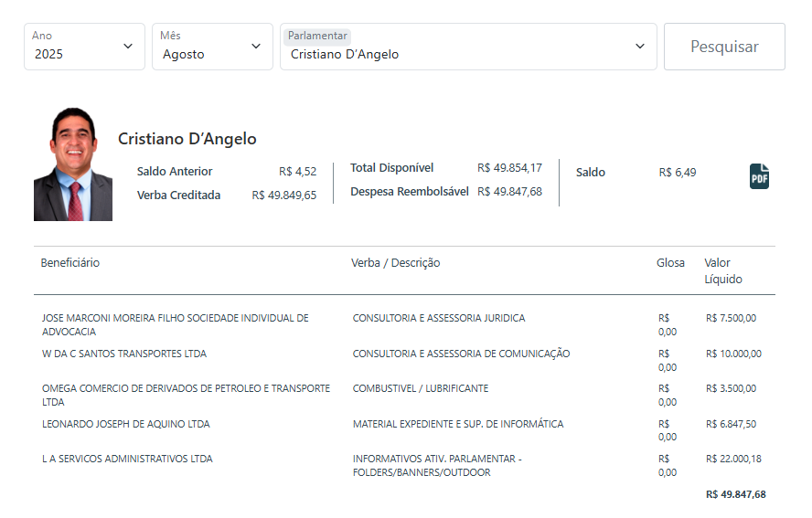This screenshot has height=518, width=812.
Task: Click the Beneficiário column header
Action: tap(70, 263)
